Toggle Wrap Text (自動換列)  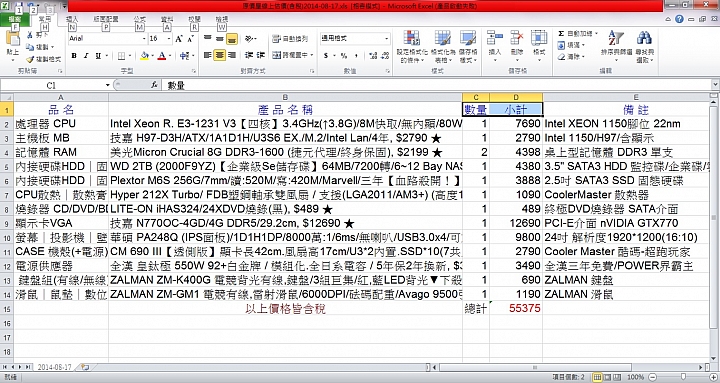(x=290, y=39)
